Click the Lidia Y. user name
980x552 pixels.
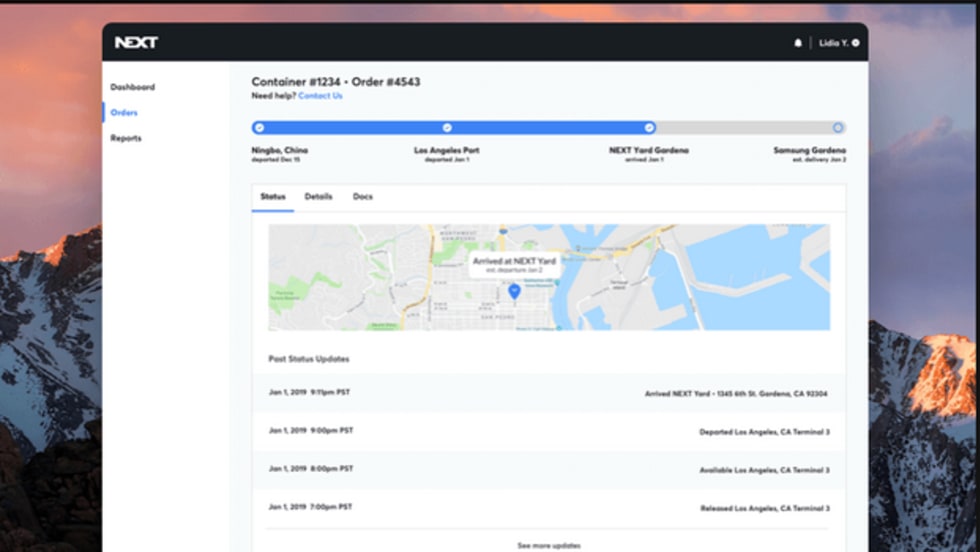coord(833,43)
